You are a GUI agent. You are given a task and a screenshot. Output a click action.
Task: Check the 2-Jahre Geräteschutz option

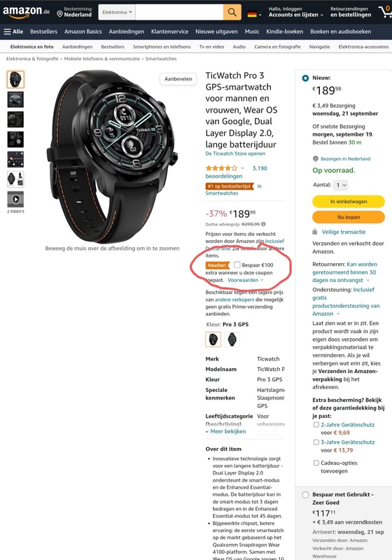pyautogui.click(x=316, y=425)
